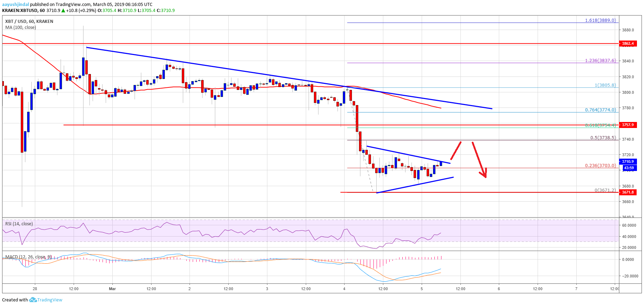The height and width of the screenshot is (306, 644).
Task: Click the Fibonacci 1.618(3889.0) label
Action: 600,20
